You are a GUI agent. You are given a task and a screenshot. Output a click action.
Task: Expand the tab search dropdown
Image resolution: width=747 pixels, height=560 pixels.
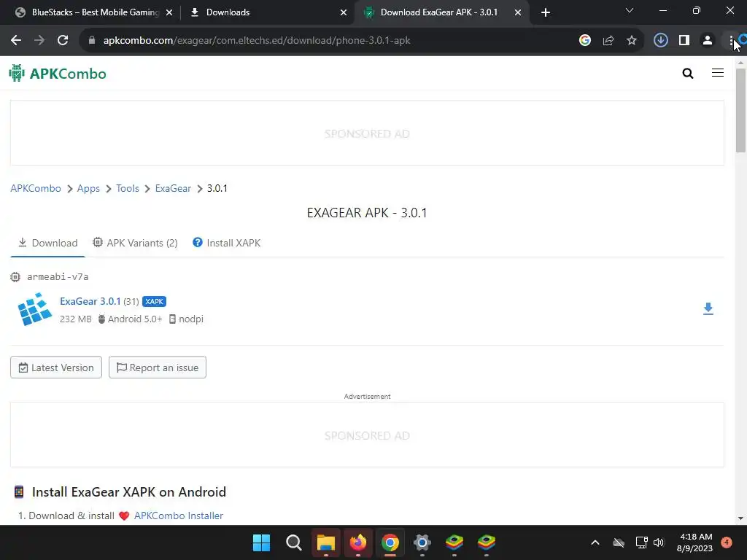630,10
